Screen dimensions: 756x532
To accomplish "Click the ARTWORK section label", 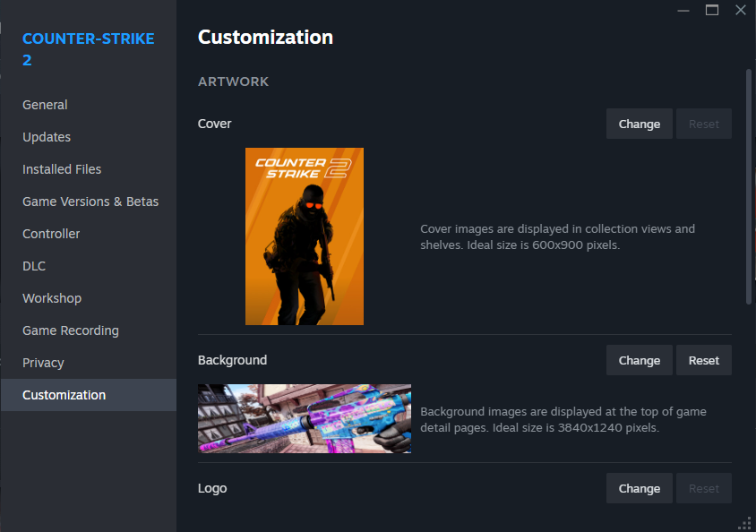I will tap(234, 82).
